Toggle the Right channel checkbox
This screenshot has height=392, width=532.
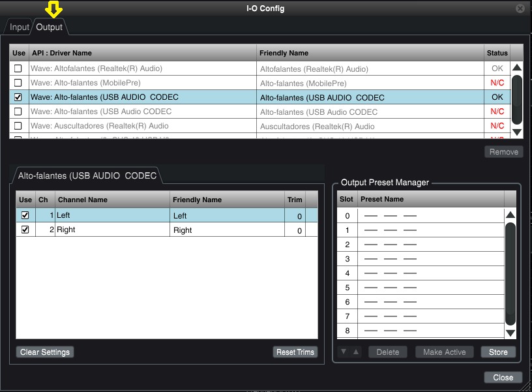(25, 230)
